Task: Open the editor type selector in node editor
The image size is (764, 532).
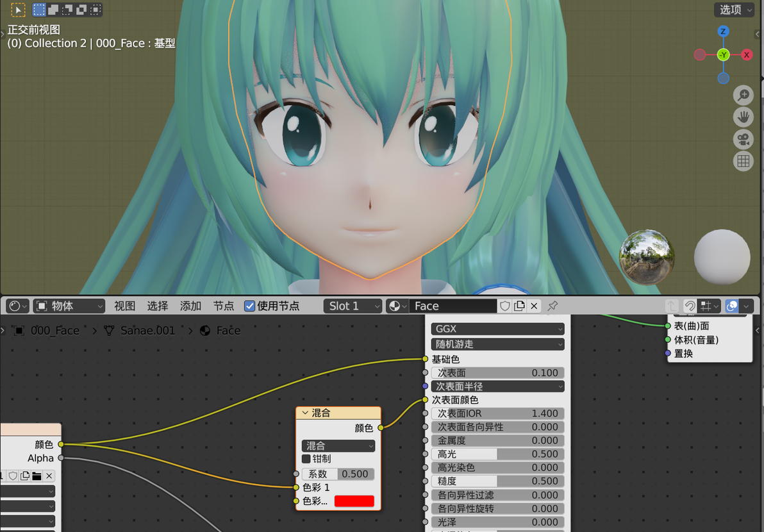Action: pos(18,306)
